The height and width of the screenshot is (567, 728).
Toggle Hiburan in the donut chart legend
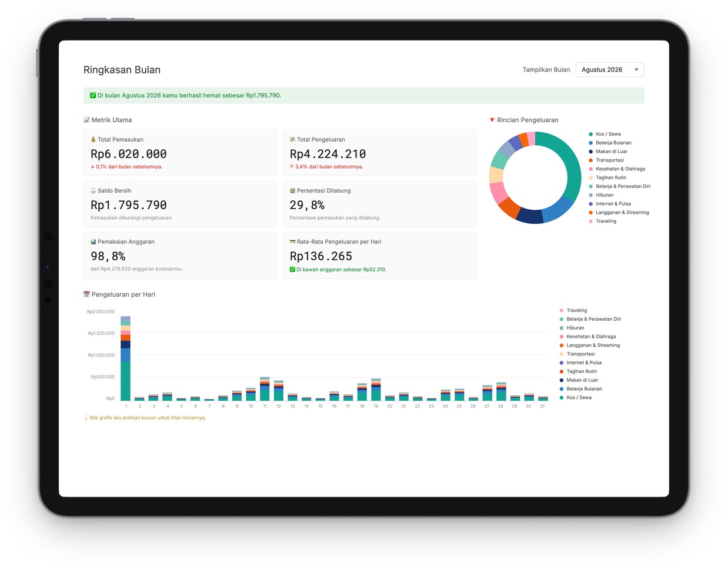[x=601, y=195]
